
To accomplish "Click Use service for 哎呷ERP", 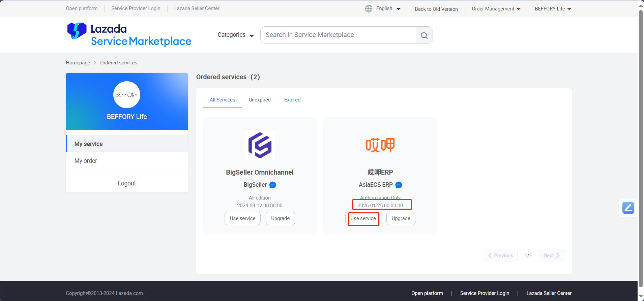I will [363, 218].
